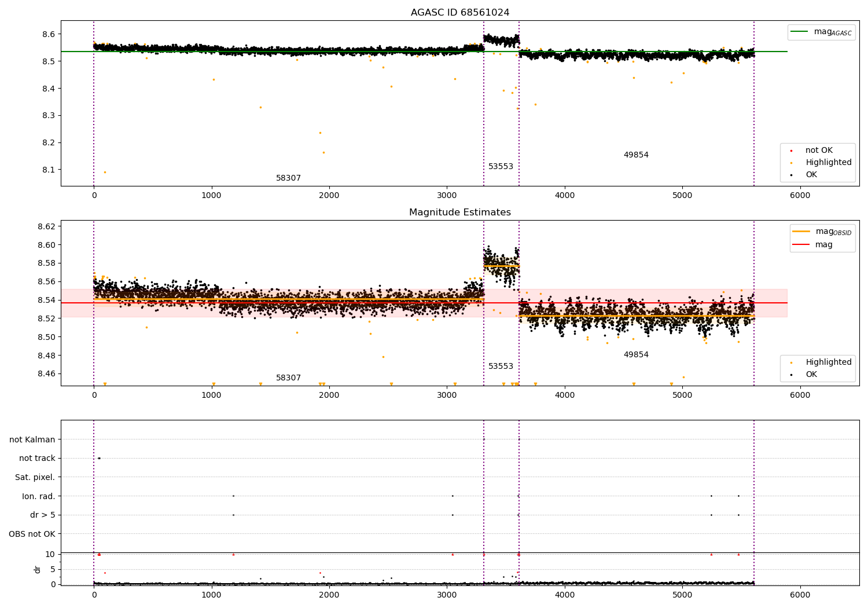Image resolution: width=868 pixels, height=608 pixels.
Task: Select the mag AGASC legend entry
Action: tap(821, 32)
